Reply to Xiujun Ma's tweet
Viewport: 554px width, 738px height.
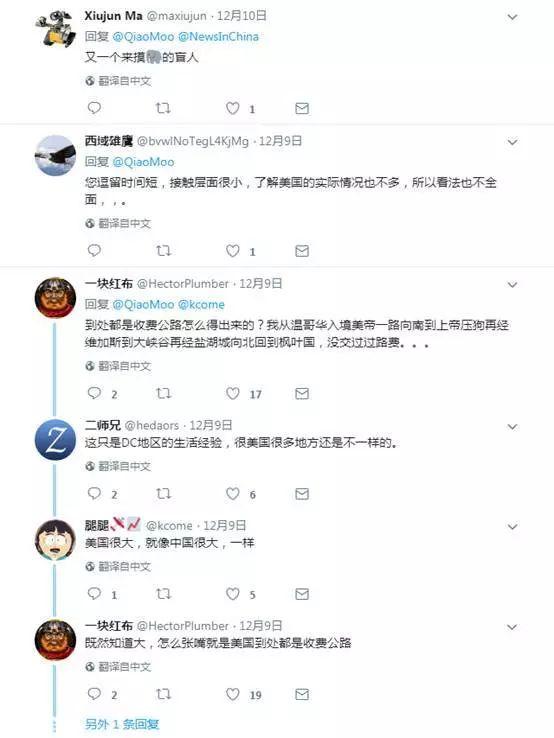point(94,108)
